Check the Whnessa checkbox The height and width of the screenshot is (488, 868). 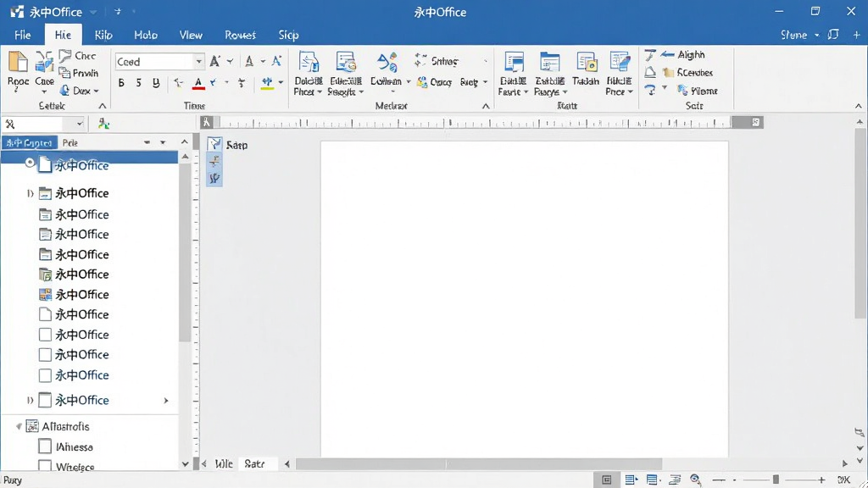pos(45,446)
